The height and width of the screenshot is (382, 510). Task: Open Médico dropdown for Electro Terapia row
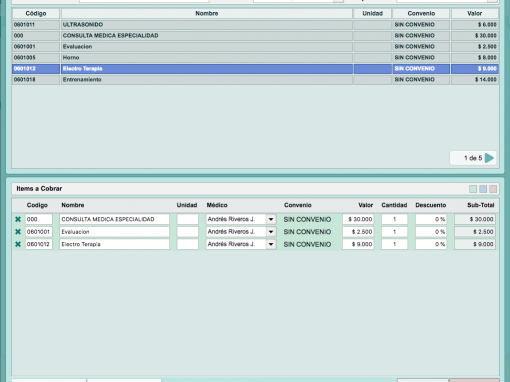pyautogui.click(x=271, y=244)
